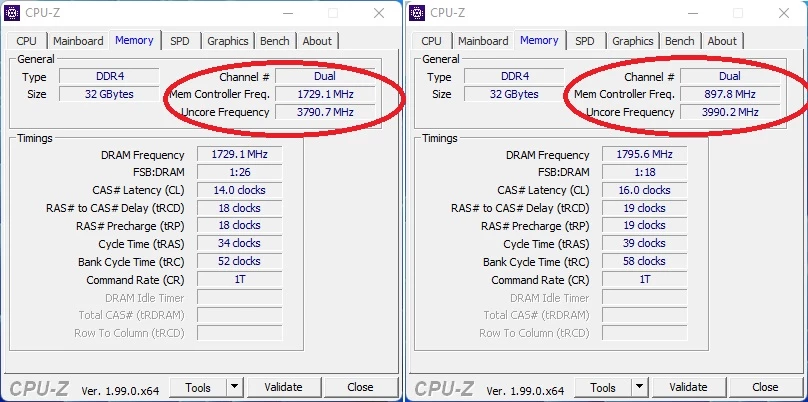The image size is (808, 402).
Task: Close the left CPU-Z window with X
Action: (x=379, y=13)
